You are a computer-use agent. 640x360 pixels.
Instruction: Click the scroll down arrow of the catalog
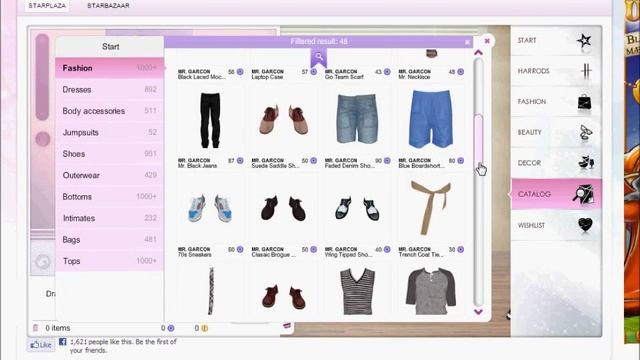478,312
